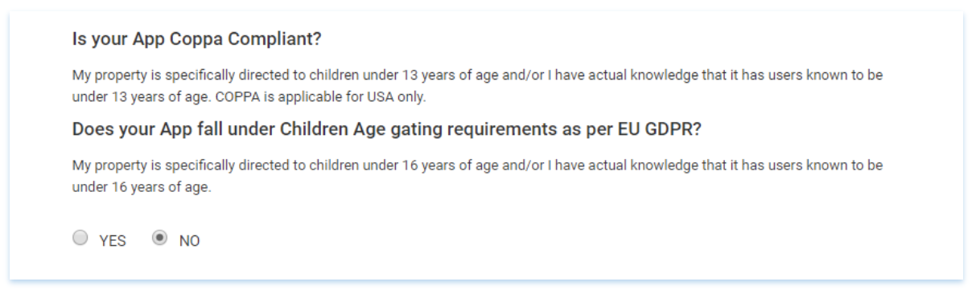Click 'Does your App' at heading start
Screen dimensions: 980x294
coord(126,129)
